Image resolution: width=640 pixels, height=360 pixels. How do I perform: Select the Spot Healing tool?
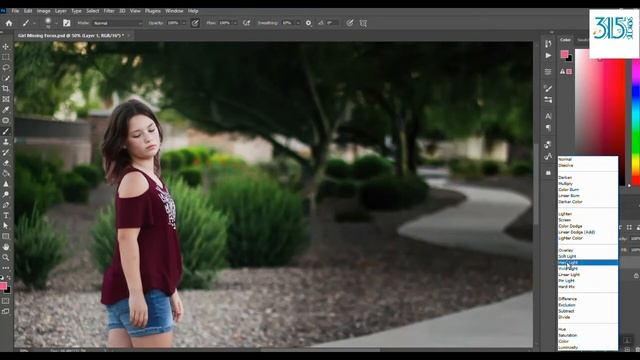pyautogui.click(x=6, y=120)
